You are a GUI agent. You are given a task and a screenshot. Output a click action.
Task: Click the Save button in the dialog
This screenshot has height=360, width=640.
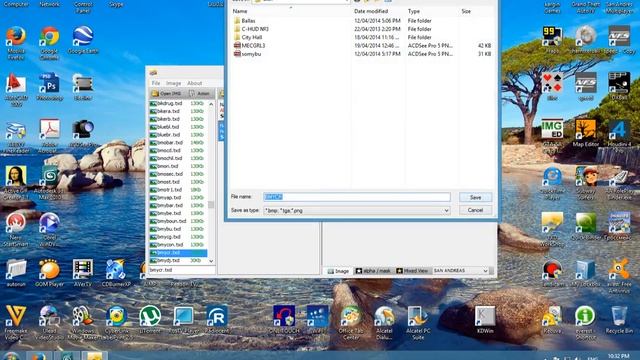(x=476, y=197)
